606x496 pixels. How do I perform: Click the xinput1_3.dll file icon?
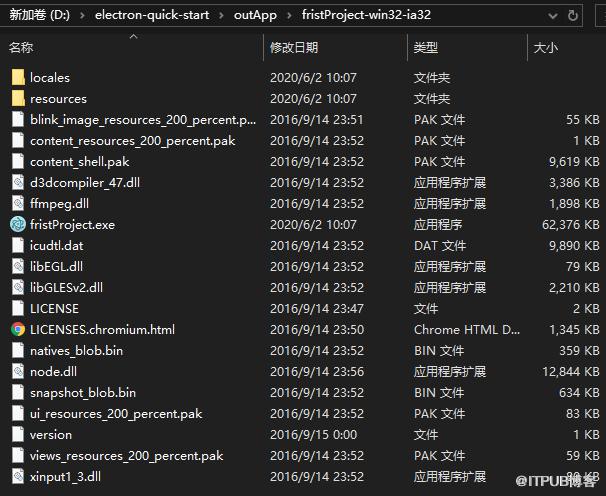[18, 476]
